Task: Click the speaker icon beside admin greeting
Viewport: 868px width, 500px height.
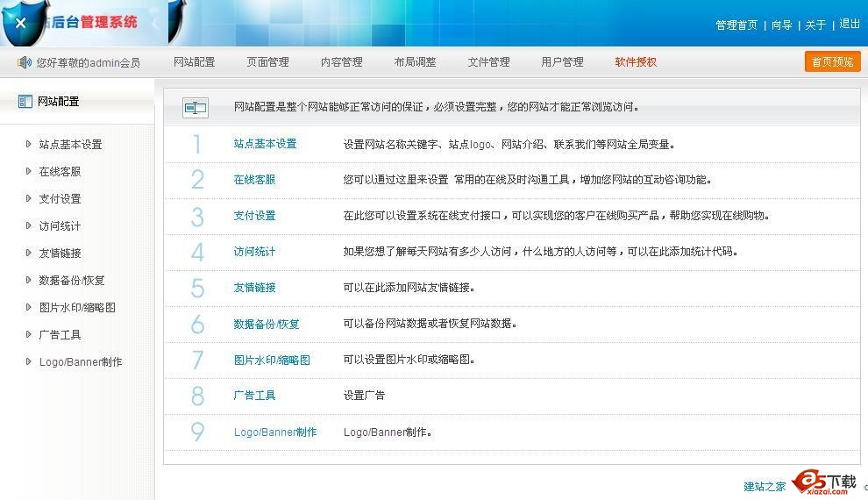Action: [25, 62]
